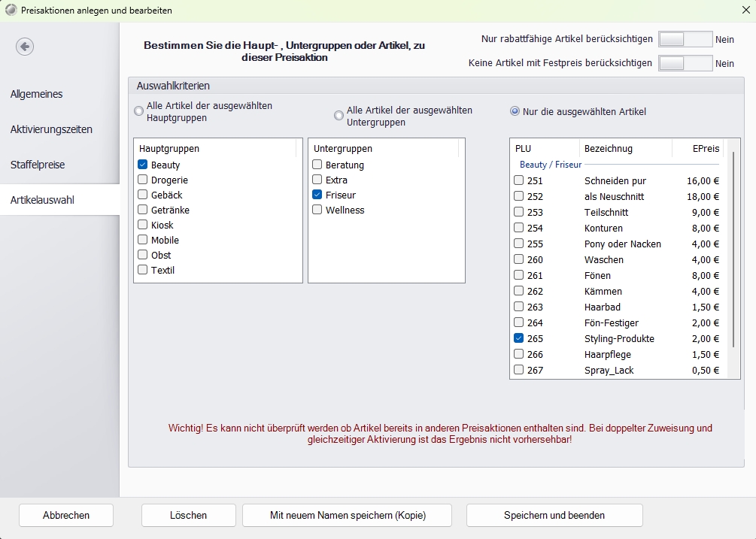Choose 'Nur die ausgewählten Artikel' radio button
The height and width of the screenshot is (539, 756).
(515, 111)
